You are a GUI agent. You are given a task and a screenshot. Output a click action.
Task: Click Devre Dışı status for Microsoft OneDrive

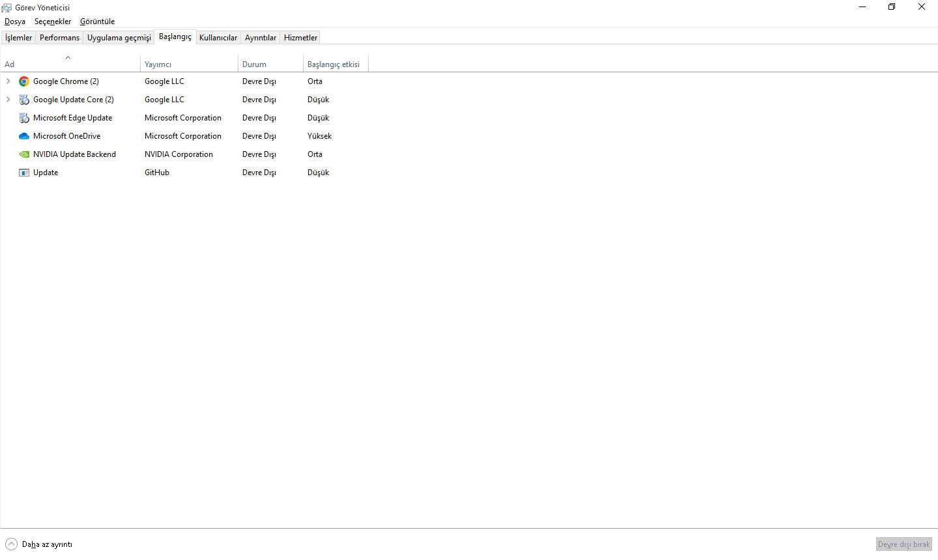click(259, 136)
